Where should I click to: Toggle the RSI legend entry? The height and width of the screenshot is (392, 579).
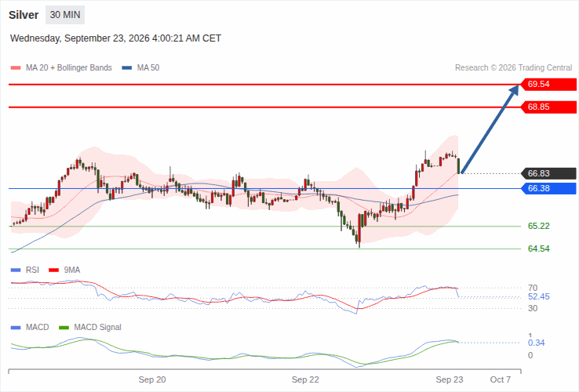click(x=25, y=270)
